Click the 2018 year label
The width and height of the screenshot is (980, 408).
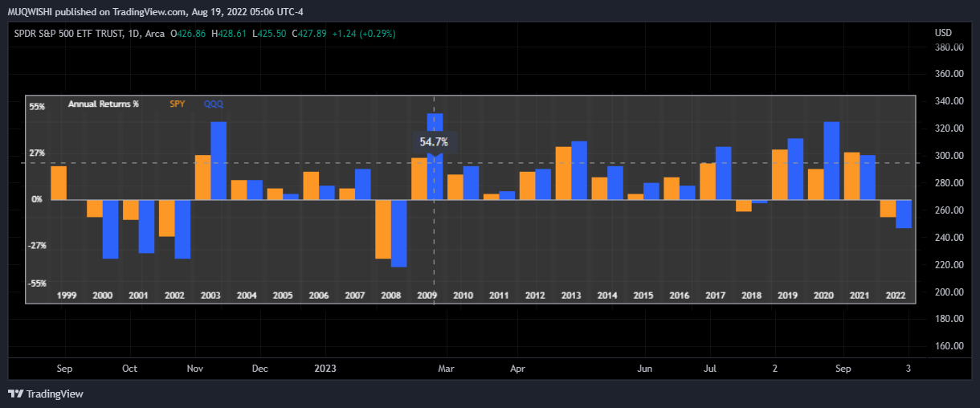click(x=752, y=296)
